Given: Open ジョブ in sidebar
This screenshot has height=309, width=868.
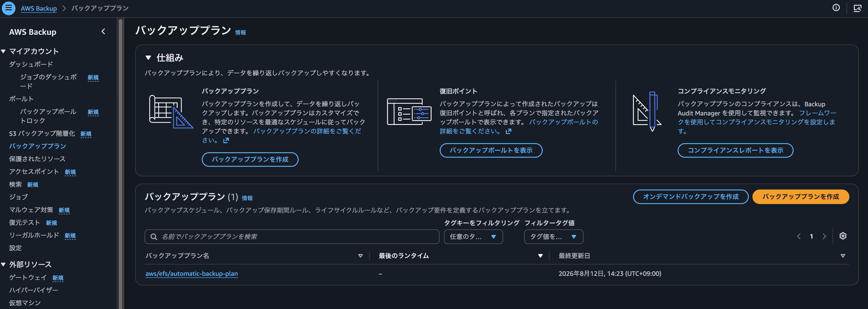Looking at the screenshot, I should [x=18, y=197].
